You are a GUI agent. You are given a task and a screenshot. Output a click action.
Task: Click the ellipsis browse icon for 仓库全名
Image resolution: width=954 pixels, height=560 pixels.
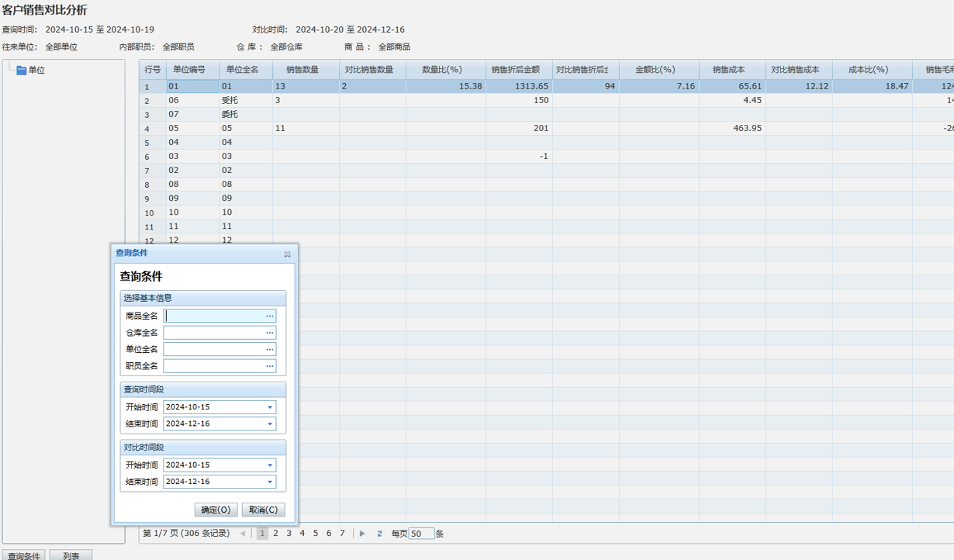(270, 333)
